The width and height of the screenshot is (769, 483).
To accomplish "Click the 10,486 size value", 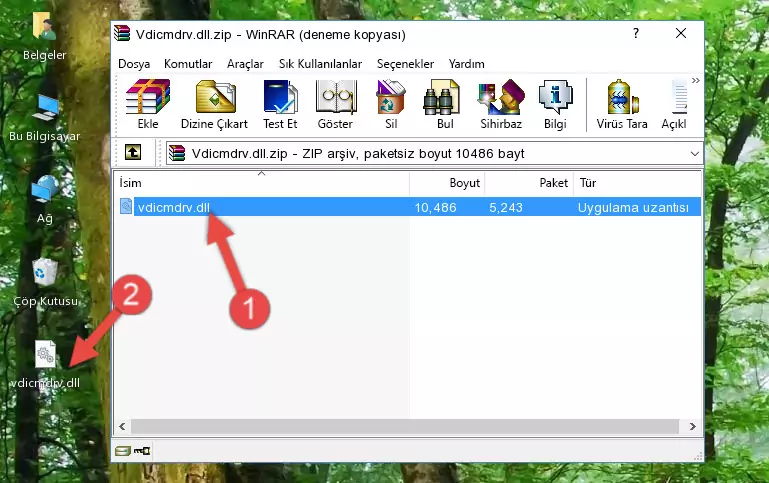I will (x=436, y=207).
